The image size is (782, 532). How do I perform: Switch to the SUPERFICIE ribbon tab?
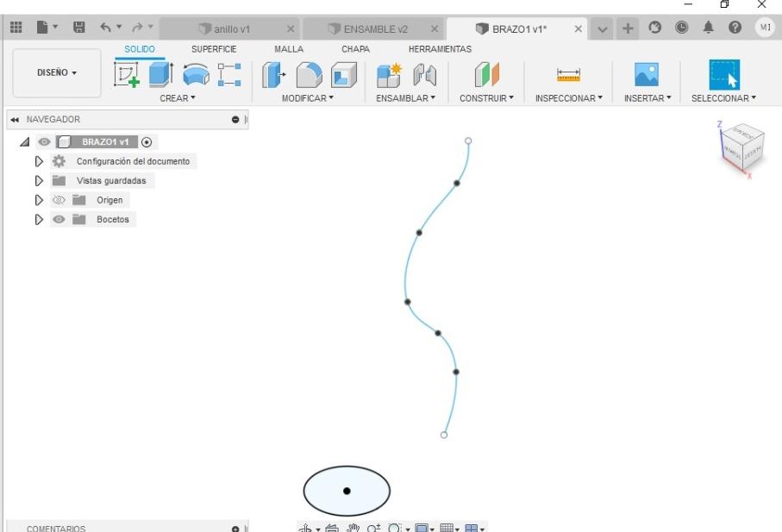pos(214,49)
